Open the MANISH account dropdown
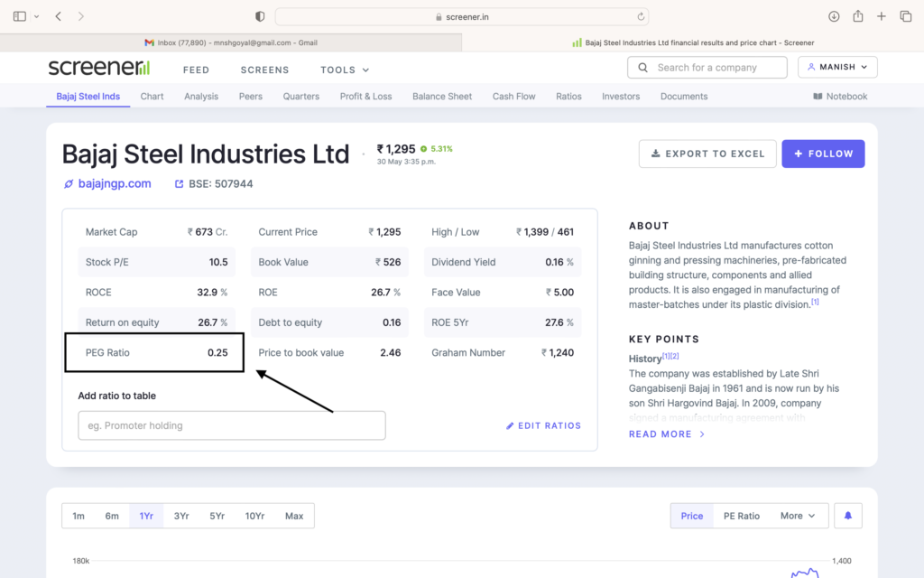 (x=837, y=67)
